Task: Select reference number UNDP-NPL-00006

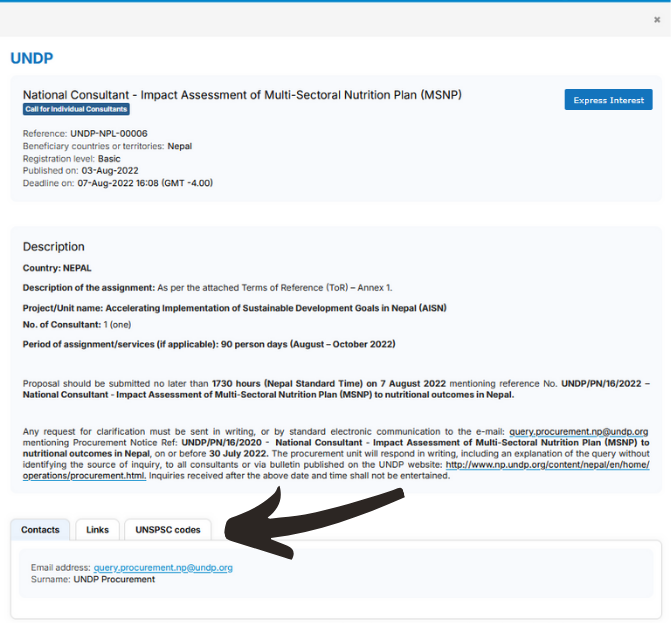Action: 109,134
